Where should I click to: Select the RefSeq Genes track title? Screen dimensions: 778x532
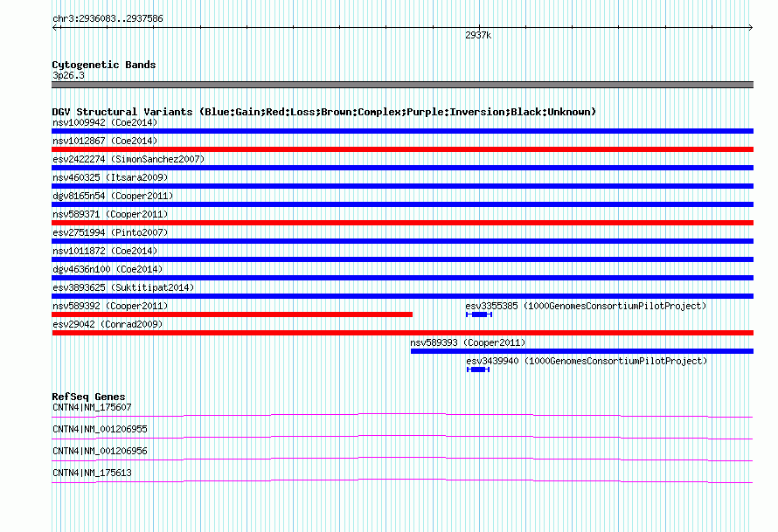89,397
